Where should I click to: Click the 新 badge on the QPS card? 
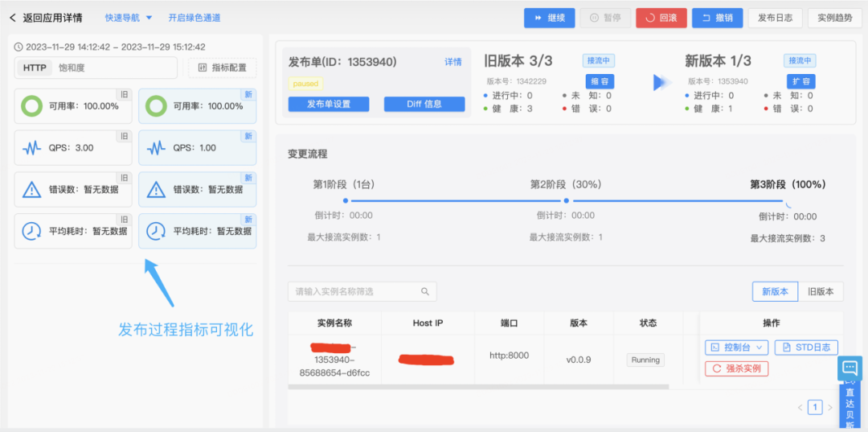click(248, 136)
